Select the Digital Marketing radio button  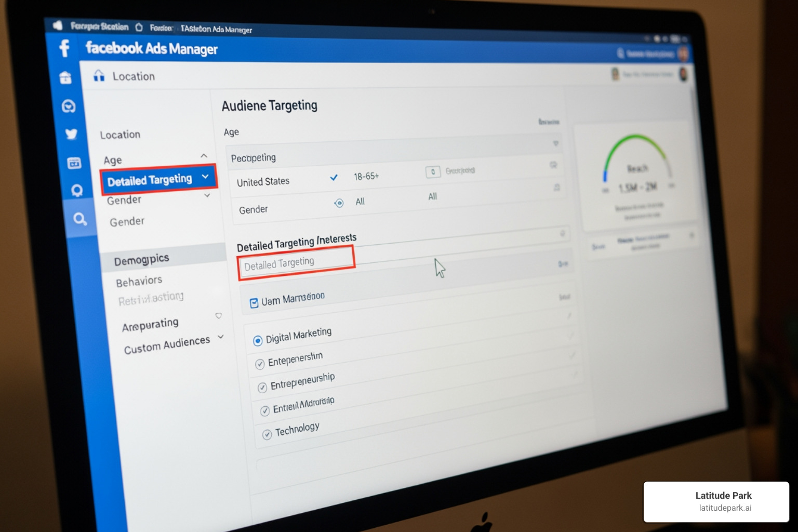point(258,340)
